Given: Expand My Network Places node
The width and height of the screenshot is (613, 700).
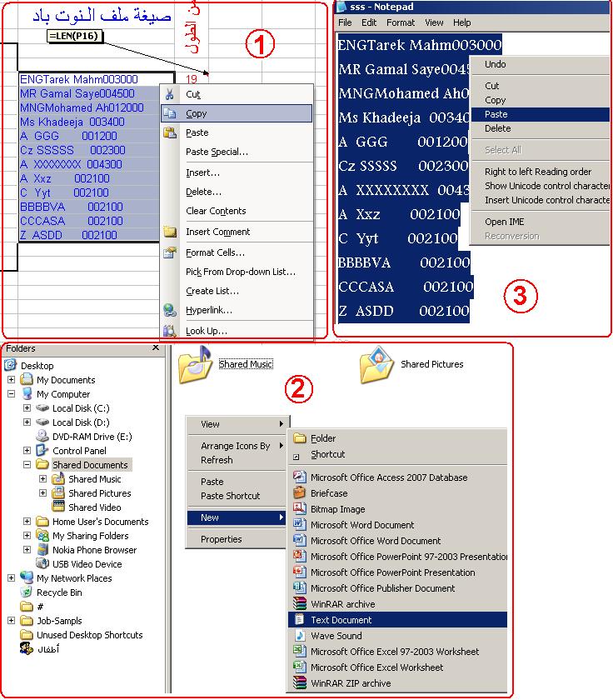Looking at the screenshot, I should pos(11,578).
